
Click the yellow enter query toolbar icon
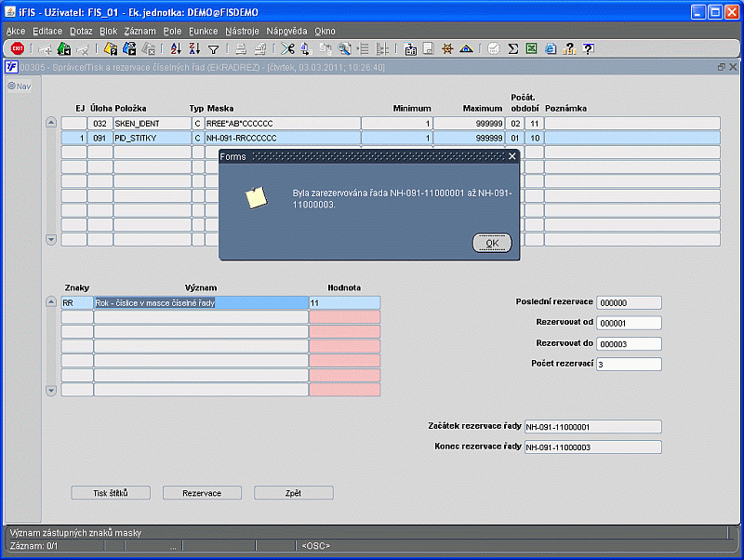click(110, 48)
